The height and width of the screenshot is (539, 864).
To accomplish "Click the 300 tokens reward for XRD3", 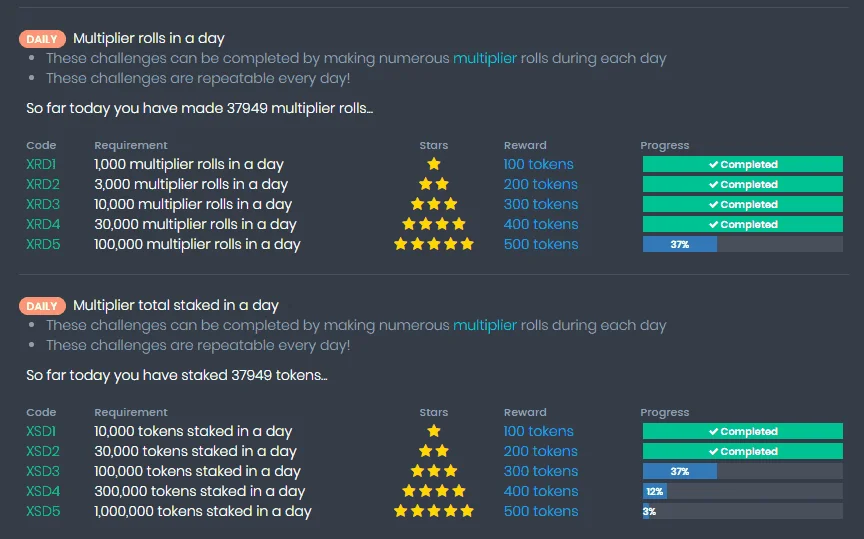I will (541, 204).
